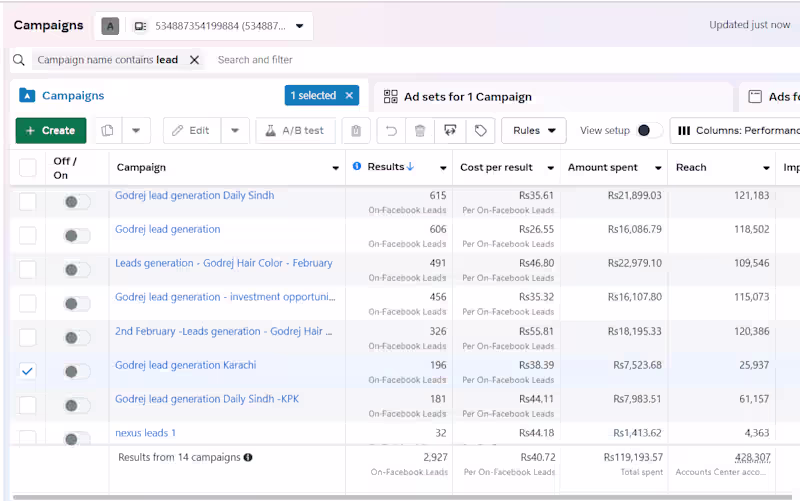The height and width of the screenshot is (501, 800).
Task: Toggle on/off switch for nexus leads 1
Action: pyautogui.click(x=76, y=439)
